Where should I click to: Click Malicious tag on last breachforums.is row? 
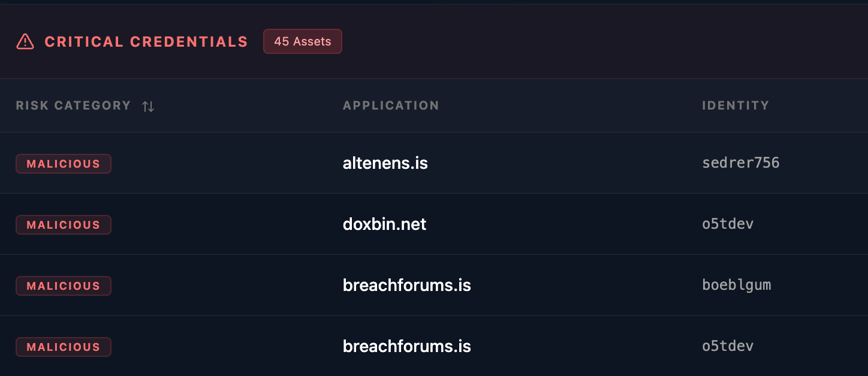pos(64,347)
